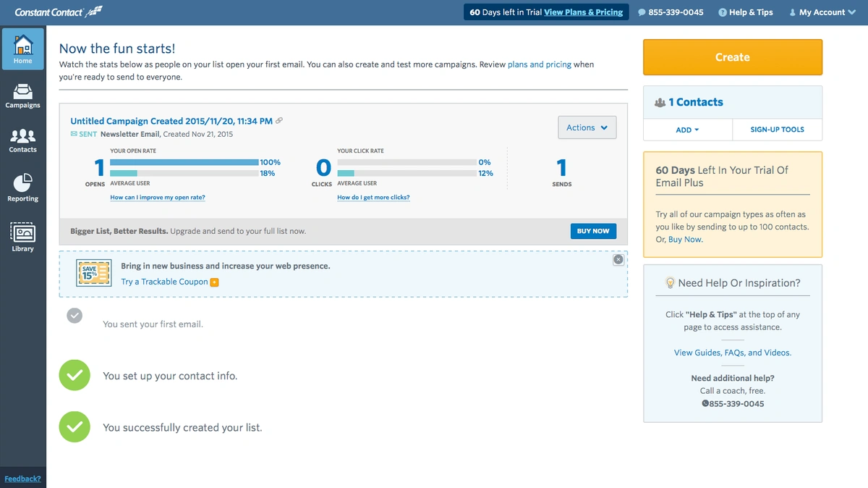Click the orange Create button
This screenshot has height=488, width=868.
pyautogui.click(x=733, y=57)
